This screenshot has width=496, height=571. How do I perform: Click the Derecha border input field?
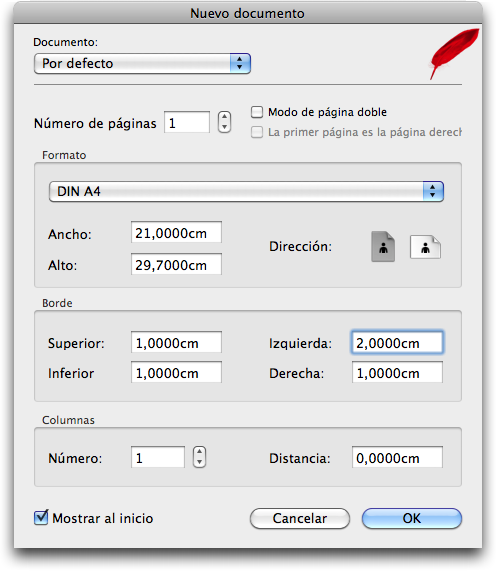tap(397, 373)
